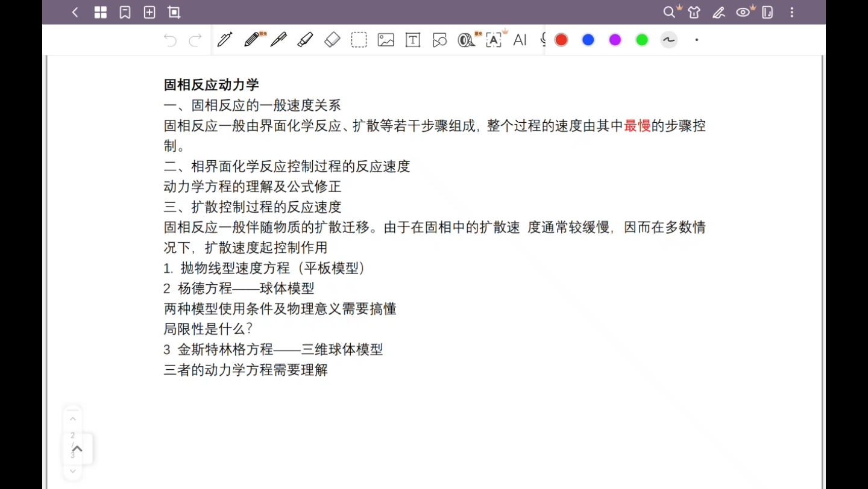
Task: Select the dashed lasso selection tool
Action: coord(359,40)
